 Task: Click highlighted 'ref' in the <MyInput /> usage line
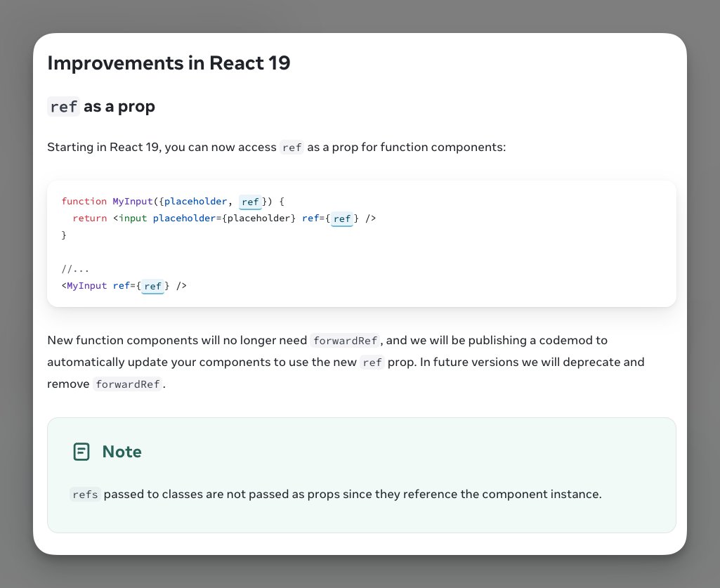[153, 286]
